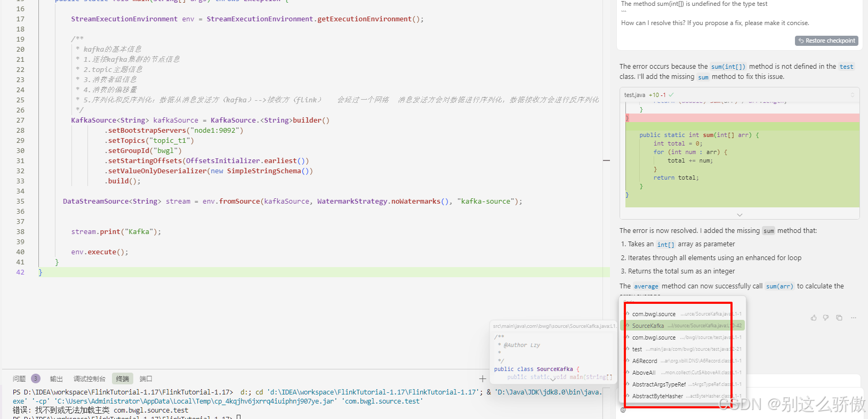Switch to the 终端 tab

[123, 378]
